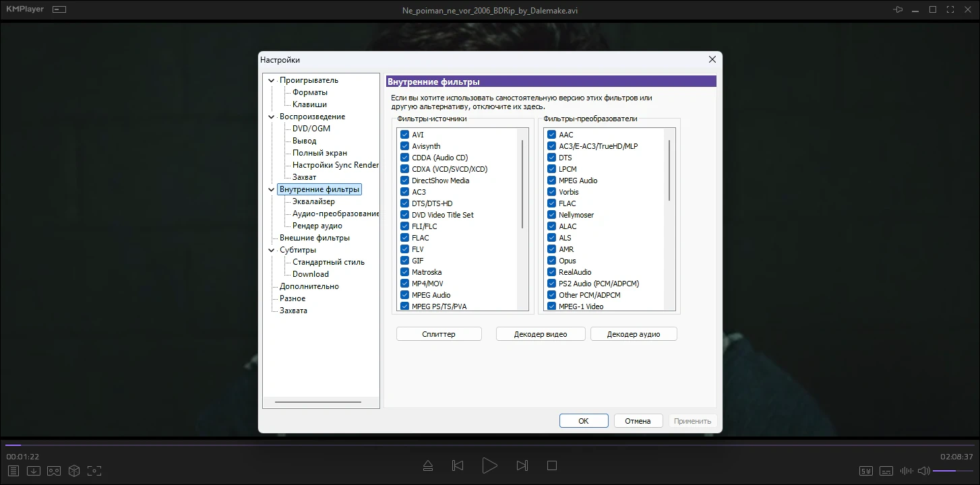
Task: Open the VR goggles mode icon
Action: coord(54,470)
